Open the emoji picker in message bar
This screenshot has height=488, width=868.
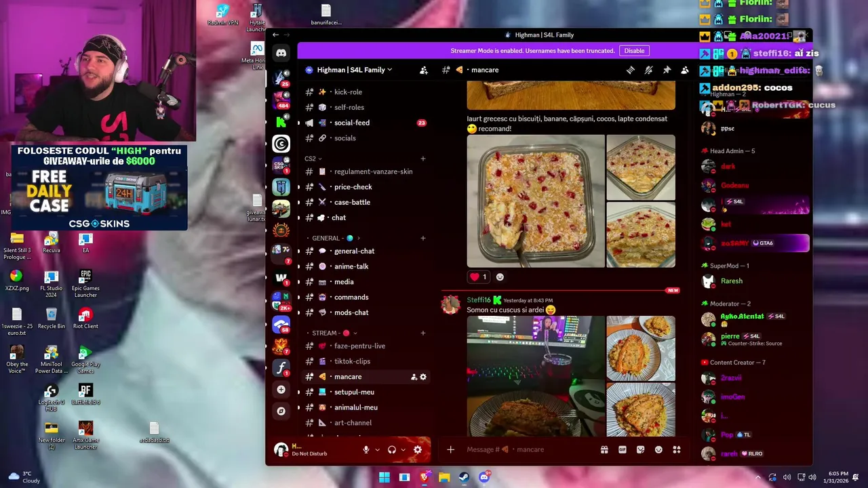658,449
